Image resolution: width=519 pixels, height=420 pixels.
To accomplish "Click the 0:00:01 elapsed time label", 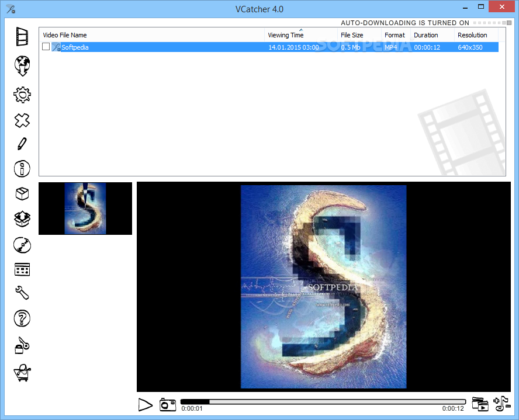I will coord(192,409).
